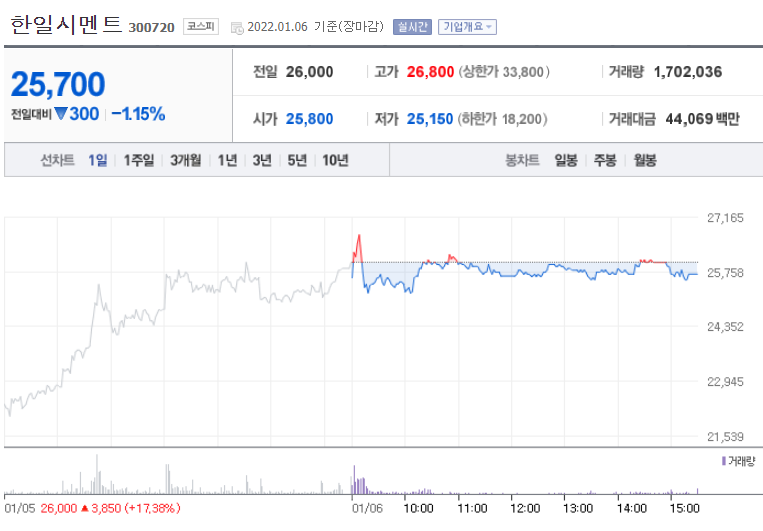Open the 월봉 candle chart

click(x=645, y=160)
